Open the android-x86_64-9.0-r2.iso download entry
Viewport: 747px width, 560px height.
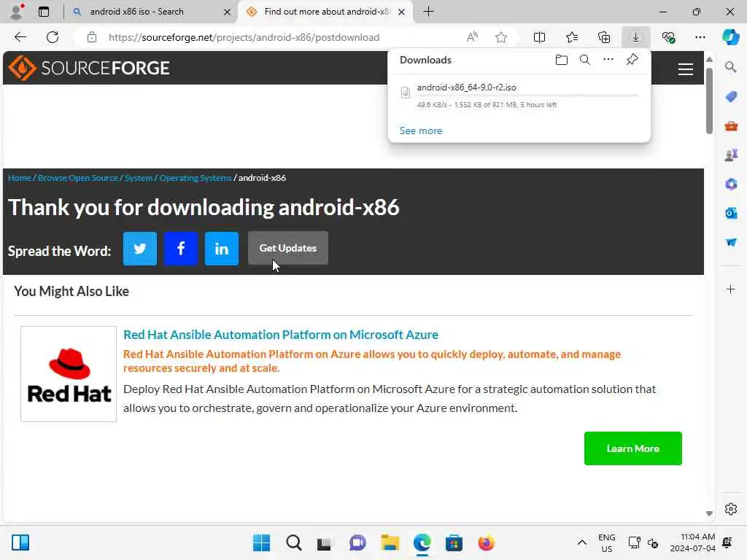click(519, 96)
